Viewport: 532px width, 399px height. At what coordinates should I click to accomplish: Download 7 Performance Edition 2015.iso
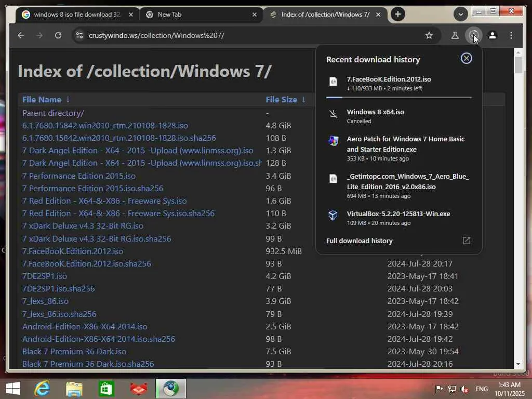(x=79, y=176)
